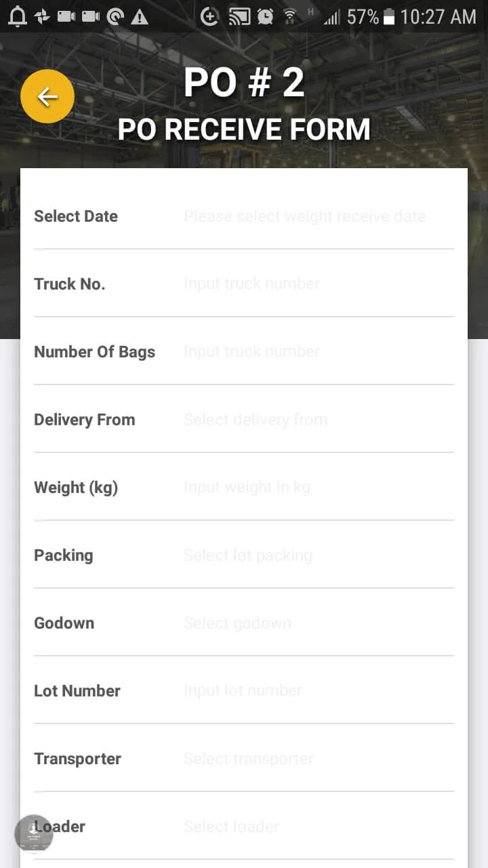This screenshot has height=868, width=488.
Task: Open the Transporter selector
Action: tap(305, 759)
